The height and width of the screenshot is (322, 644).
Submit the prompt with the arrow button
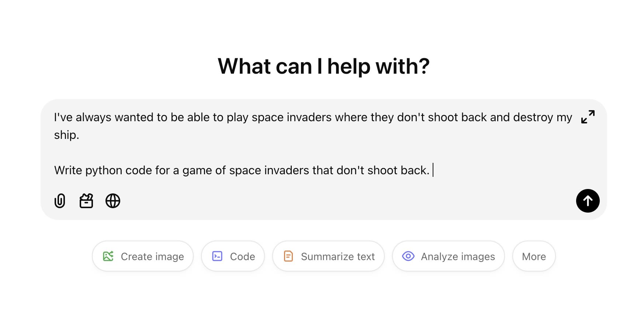588,201
